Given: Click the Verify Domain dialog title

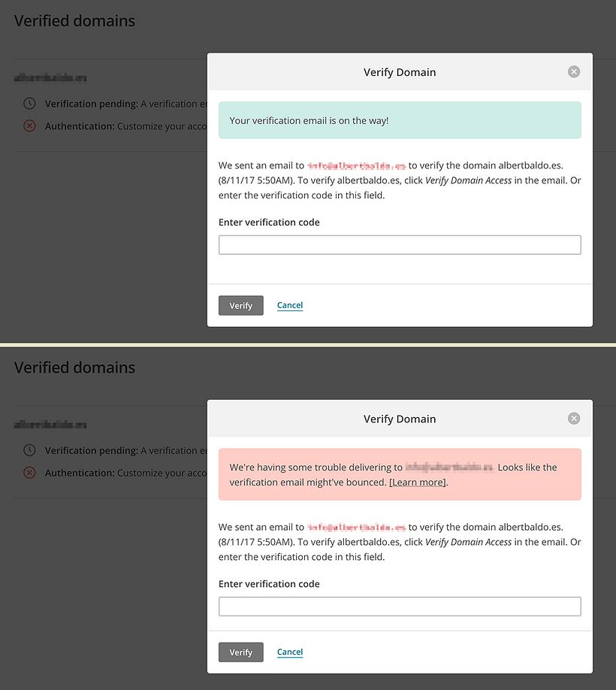Looking at the screenshot, I should (399, 71).
